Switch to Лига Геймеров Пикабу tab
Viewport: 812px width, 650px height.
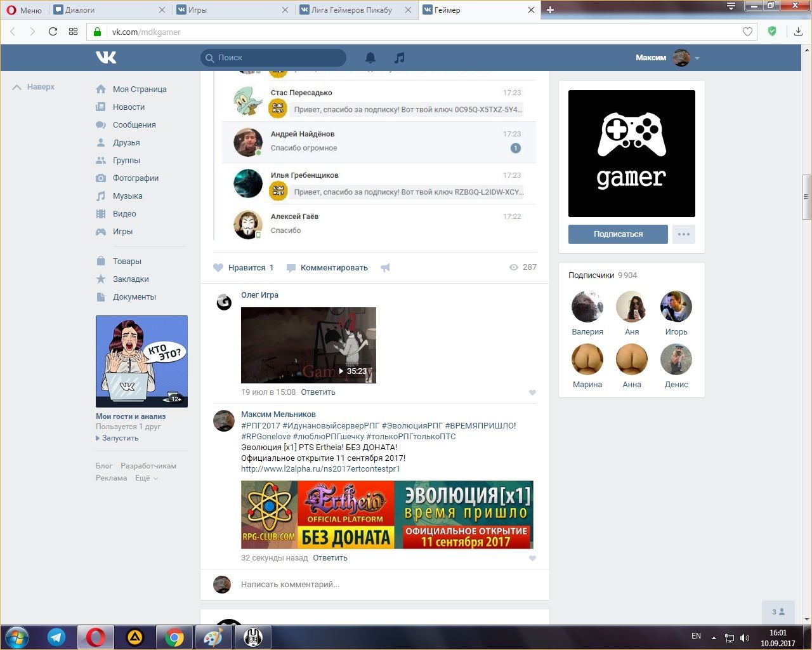[355, 10]
